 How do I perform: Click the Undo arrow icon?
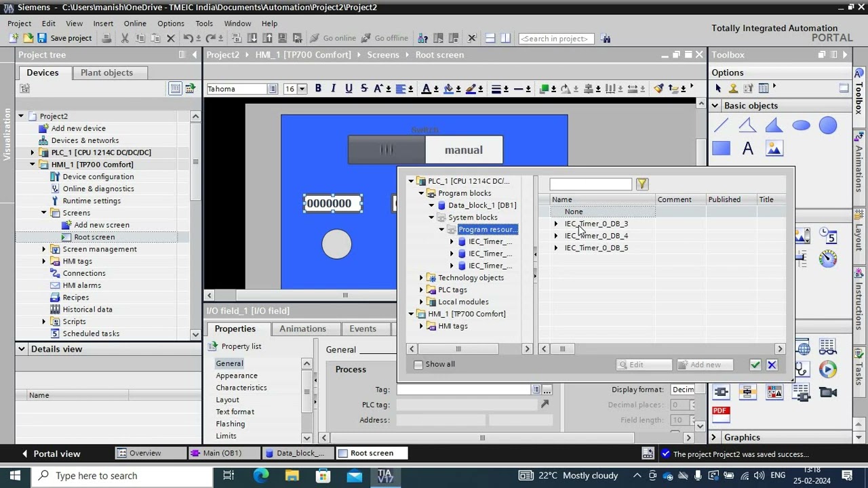(188, 38)
